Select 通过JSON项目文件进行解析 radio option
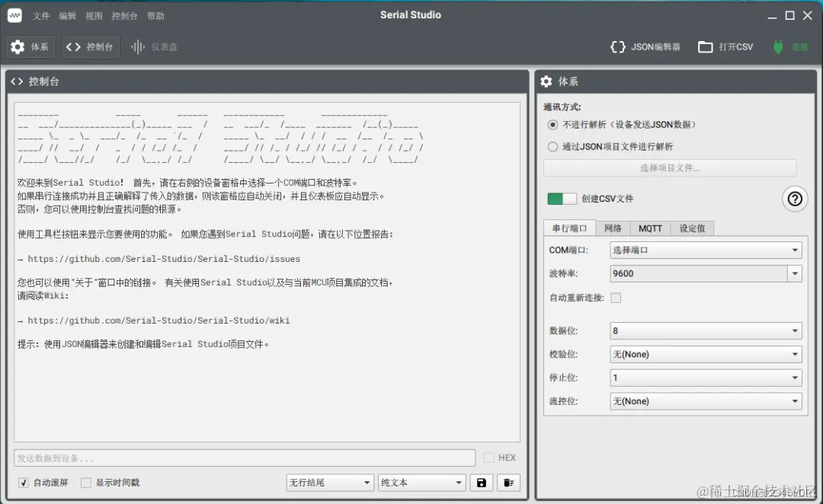Viewport: 823px width, 504px height. coord(552,147)
